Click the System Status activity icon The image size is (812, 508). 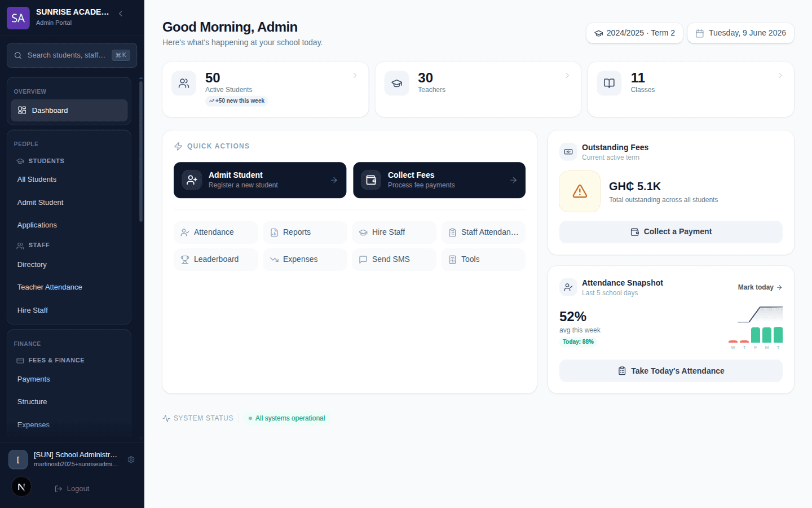(x=166, y=418)
